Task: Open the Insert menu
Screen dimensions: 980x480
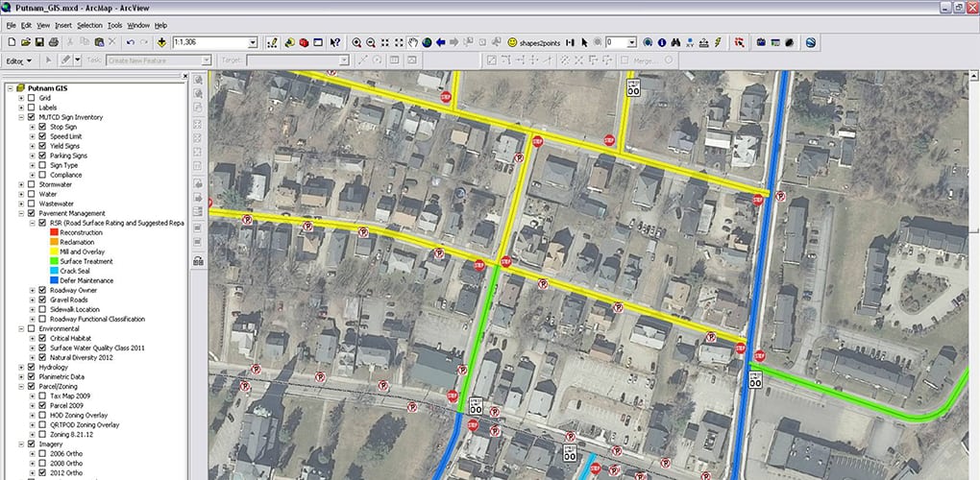Action: (63, 26)
